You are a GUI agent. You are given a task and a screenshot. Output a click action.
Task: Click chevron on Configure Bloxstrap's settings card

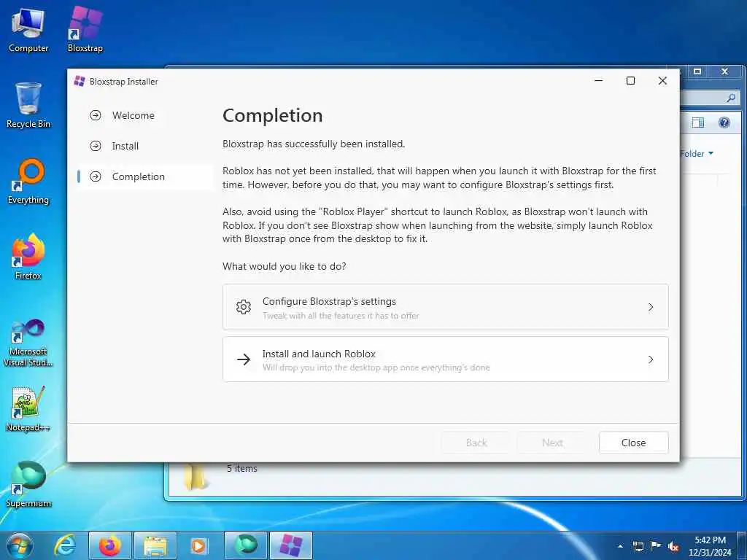(x=650, y=307)
